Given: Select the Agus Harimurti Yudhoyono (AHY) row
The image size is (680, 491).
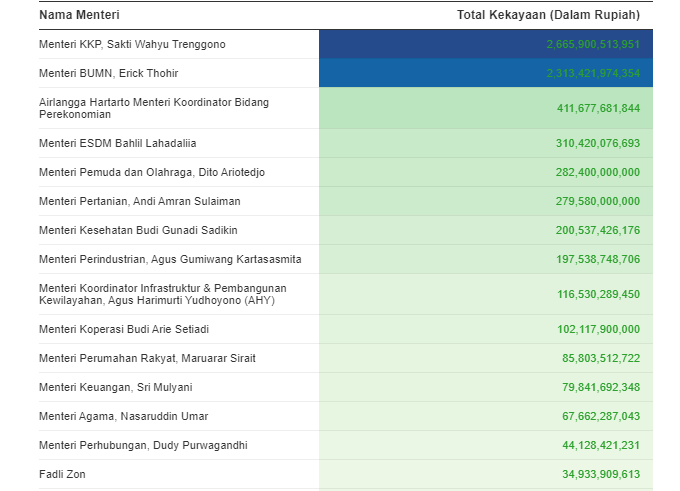Looking at the screenshot, I should [162, 294].
